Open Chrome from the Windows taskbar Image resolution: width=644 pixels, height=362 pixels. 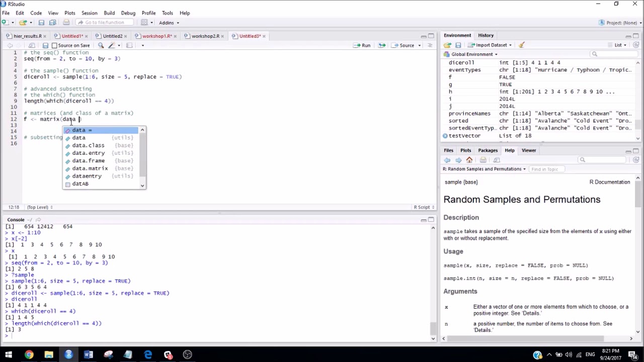(29, 354)
